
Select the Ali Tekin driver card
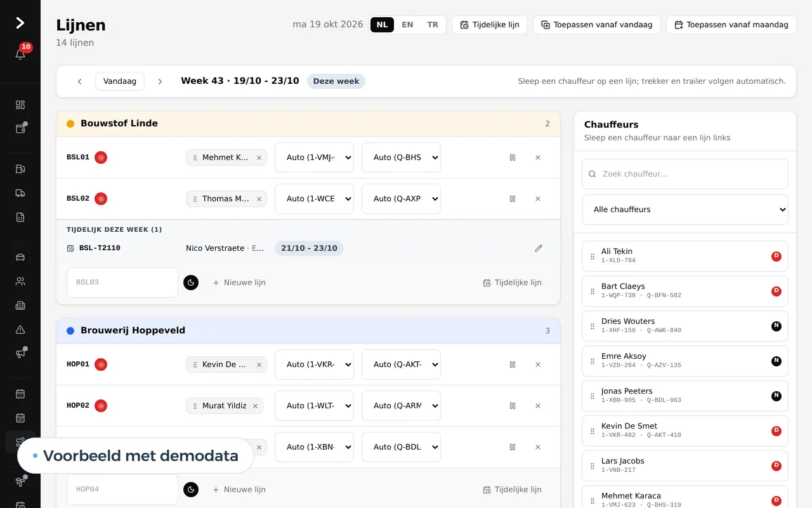click(685, 256)
